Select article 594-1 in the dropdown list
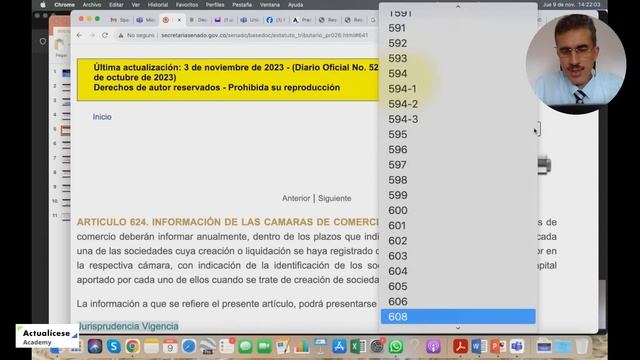The height and width of the screenshot is (360, 640). pos(458,89)
